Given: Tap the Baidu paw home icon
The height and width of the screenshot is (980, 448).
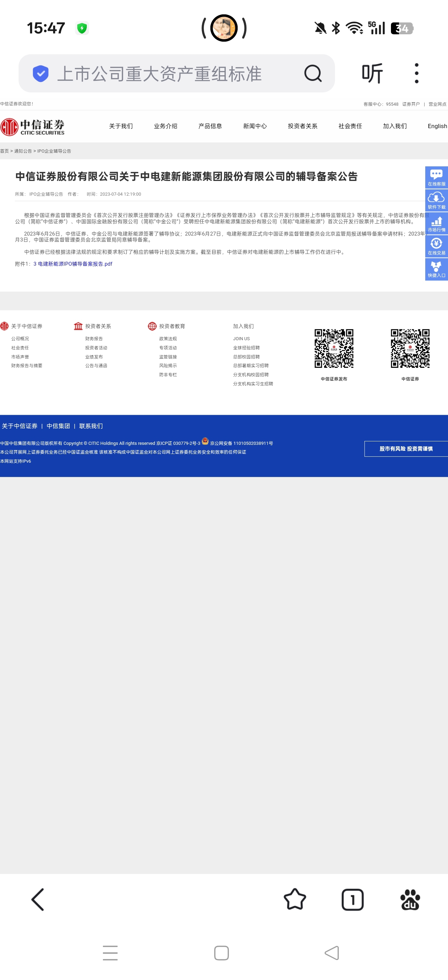Looking at the screenshot, I should 410,899.
